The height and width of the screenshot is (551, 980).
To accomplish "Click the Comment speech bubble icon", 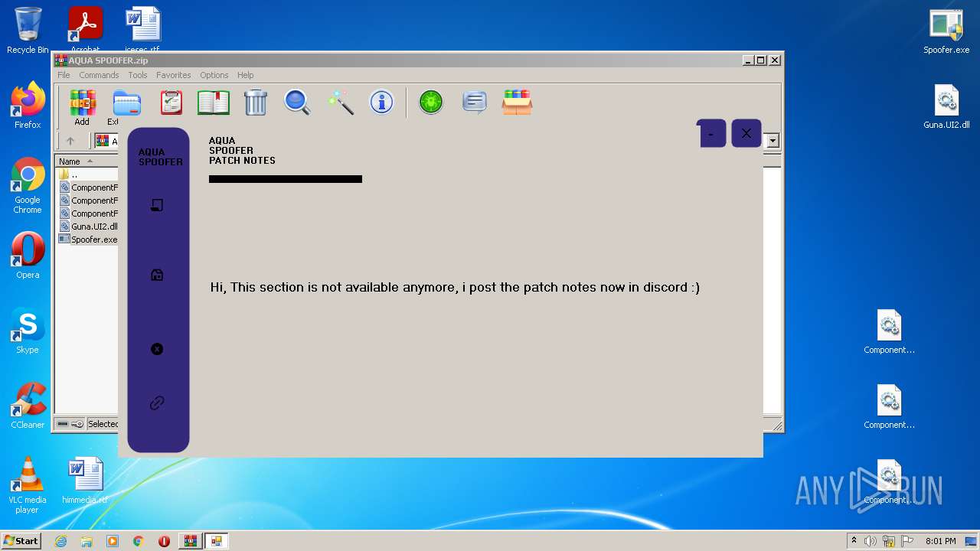I will tap(475, 102).
